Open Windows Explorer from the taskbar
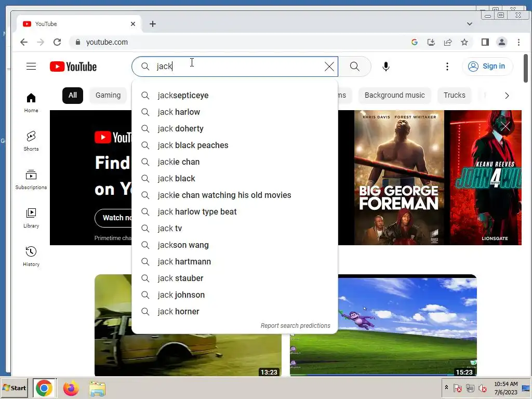The width and height of the screenshot is (532, 399). coord(97,389)
